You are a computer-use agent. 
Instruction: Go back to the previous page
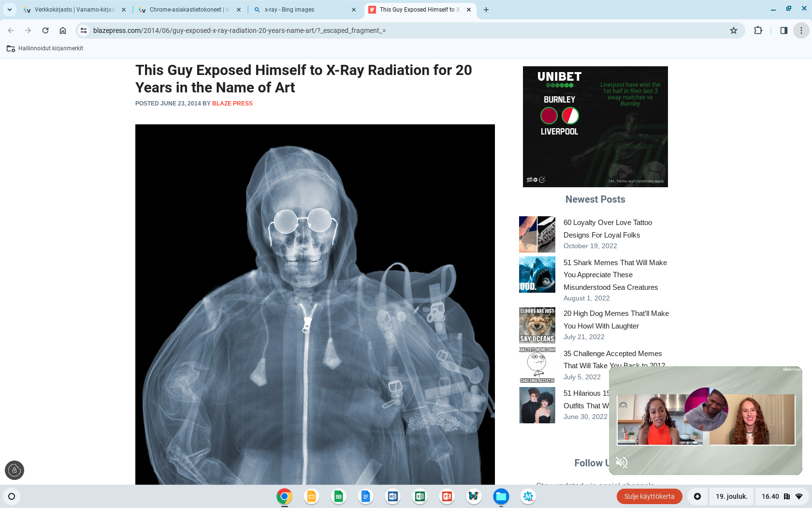(11, 30)
